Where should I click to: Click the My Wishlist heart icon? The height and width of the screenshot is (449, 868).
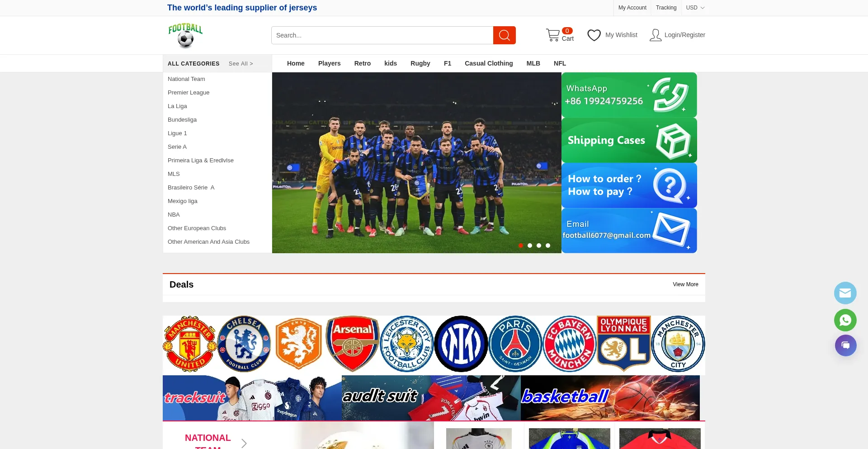tap(594, 35)
